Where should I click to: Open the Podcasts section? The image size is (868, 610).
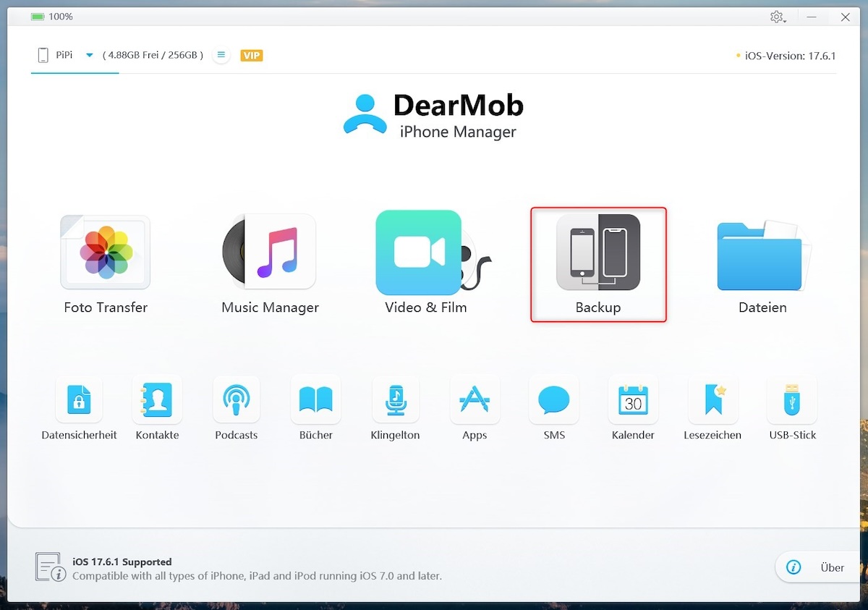(x=237, y=399)
